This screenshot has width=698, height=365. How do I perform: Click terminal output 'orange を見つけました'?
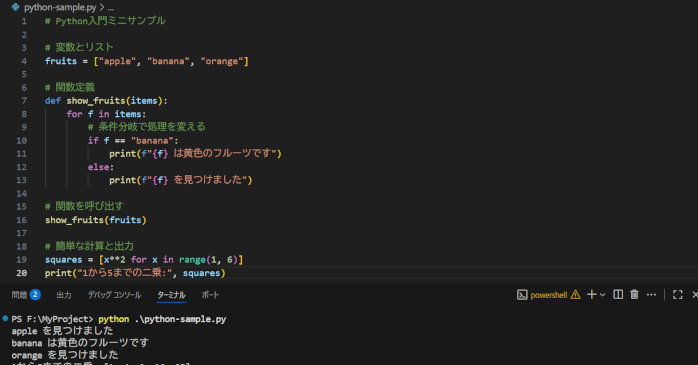click(x=65, y=355)
